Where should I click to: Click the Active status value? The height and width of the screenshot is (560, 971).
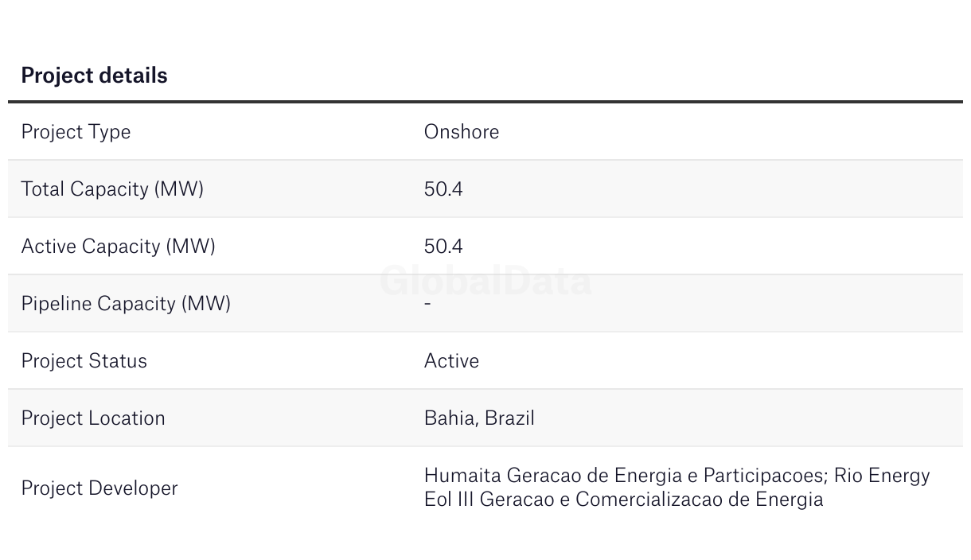[x=451, y=361]
